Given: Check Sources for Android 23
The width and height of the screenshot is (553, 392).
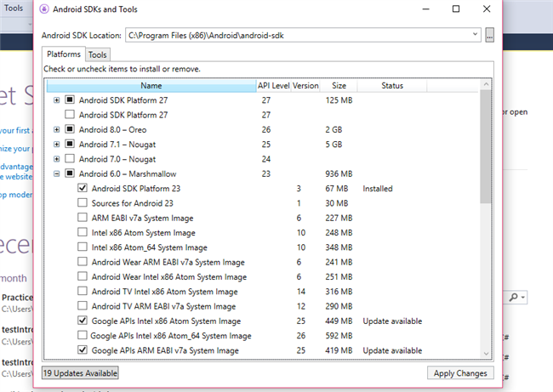Looking at the screenshot, I should tap(83, 202).
